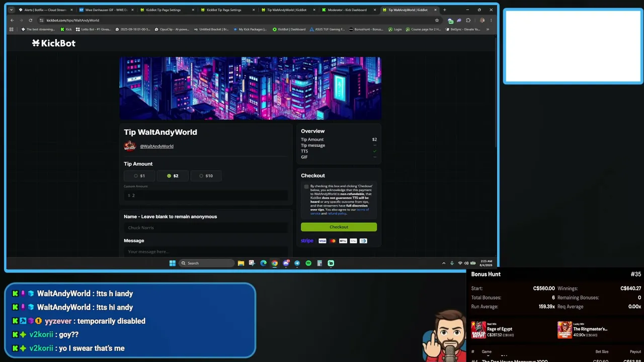Open the BonusHunt bookmark

366,29
